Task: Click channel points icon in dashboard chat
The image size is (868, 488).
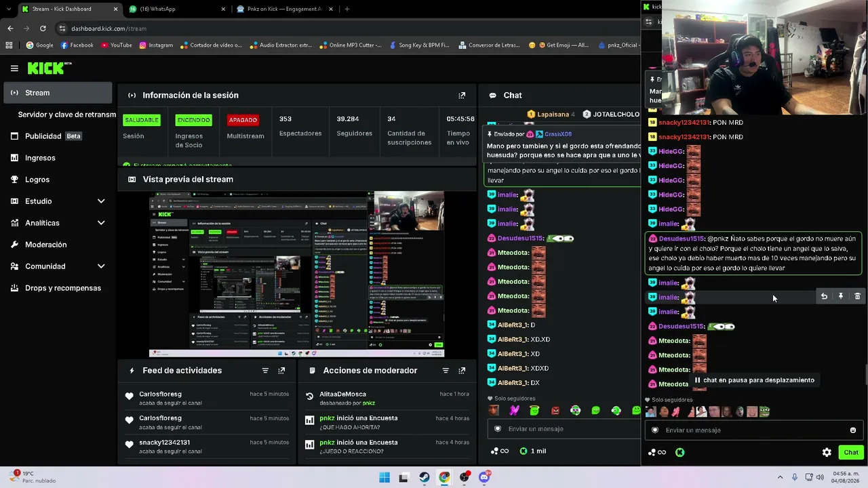Action: pos(499,451)
